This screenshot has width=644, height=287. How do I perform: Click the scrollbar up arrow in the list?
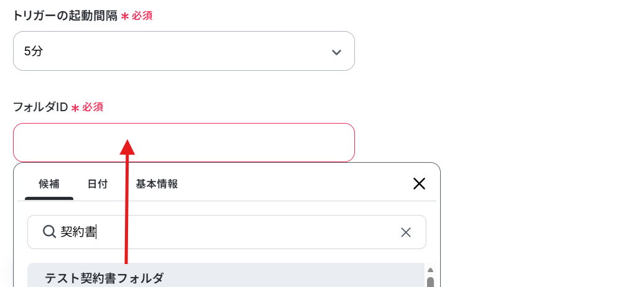tap(430, 270)
